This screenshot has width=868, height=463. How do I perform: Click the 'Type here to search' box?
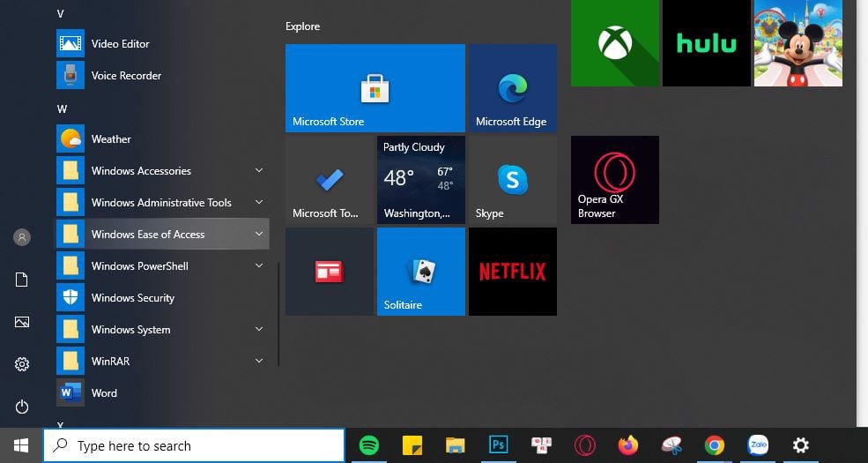click(x=194, y=445)
